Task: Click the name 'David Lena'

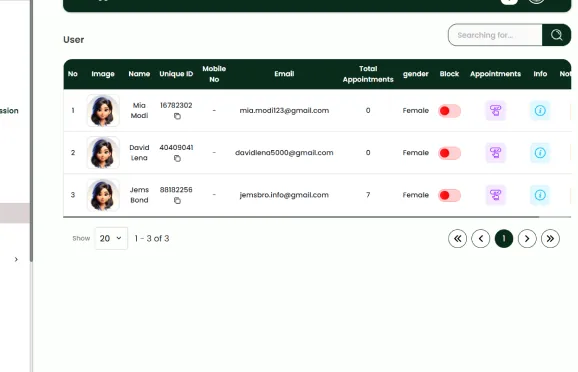Action: coord(139,153)
